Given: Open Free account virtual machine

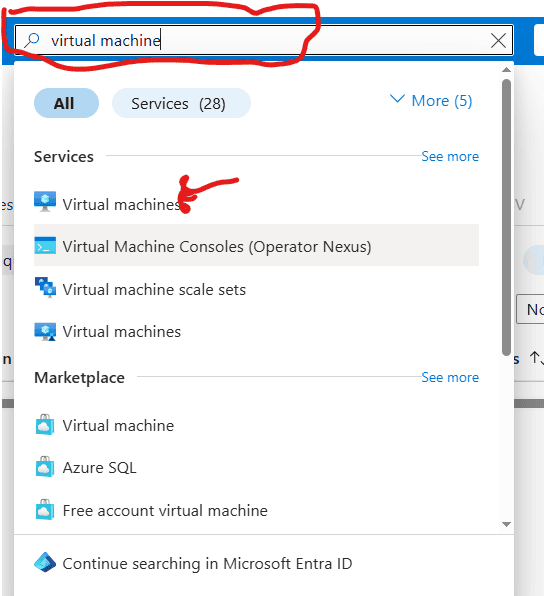Looking at the screenshot, I should [x=256, y=510].
